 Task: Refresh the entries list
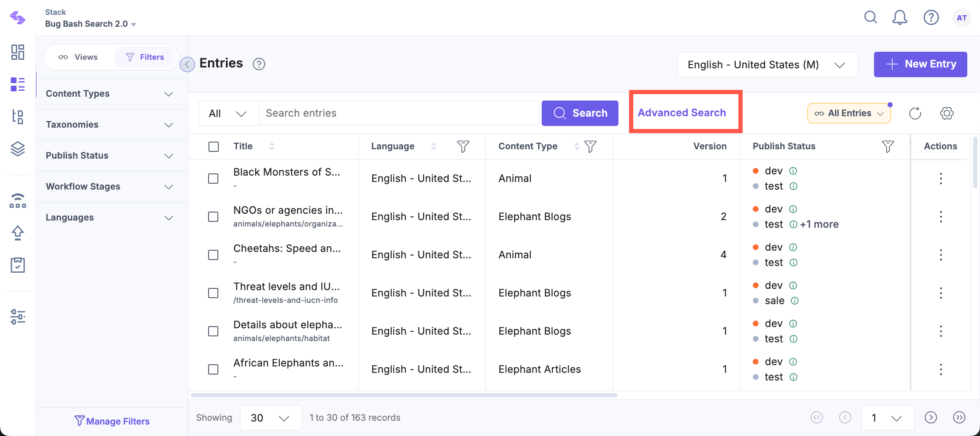coord(915,113)
